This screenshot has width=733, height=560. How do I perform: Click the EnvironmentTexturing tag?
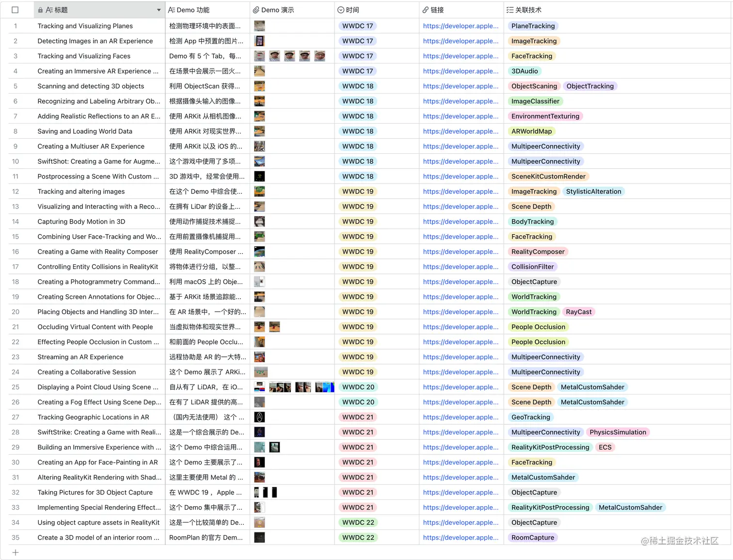(x=545, y=116)
